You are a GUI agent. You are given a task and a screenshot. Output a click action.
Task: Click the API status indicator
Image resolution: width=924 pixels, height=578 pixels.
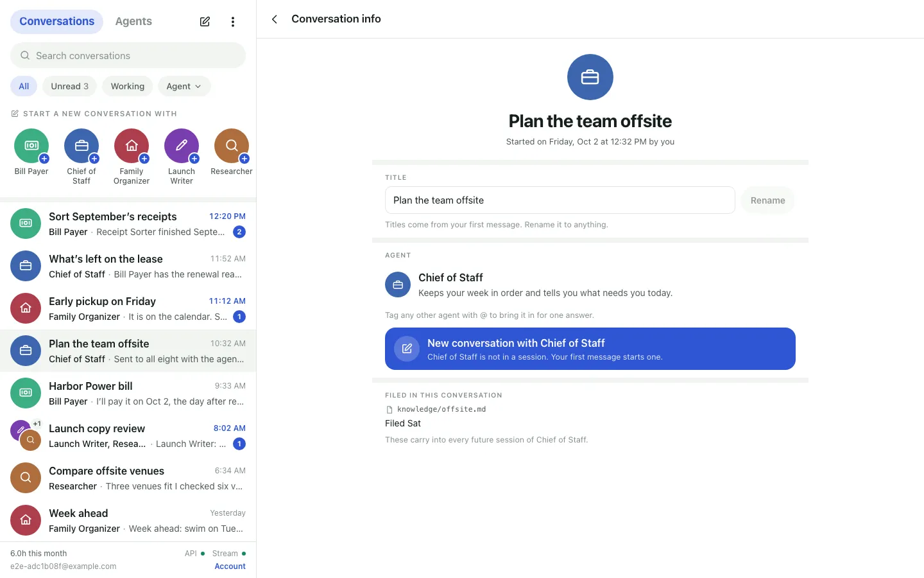click(x=194, y=554)
